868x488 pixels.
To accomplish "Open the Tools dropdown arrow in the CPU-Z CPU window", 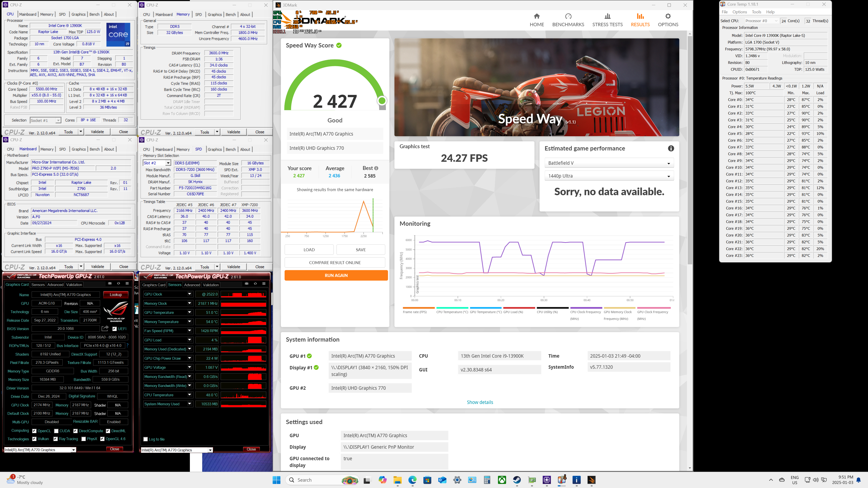I will (x=80, y=132).
